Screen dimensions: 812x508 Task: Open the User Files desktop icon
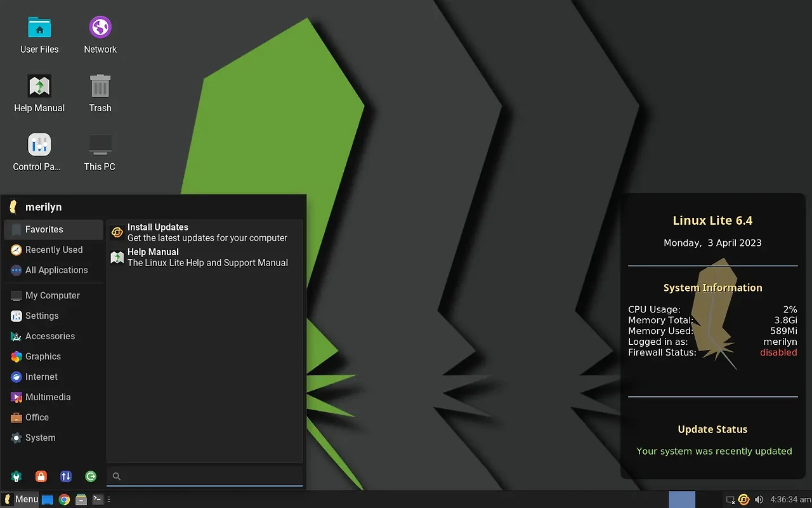[x=39, y=35]
